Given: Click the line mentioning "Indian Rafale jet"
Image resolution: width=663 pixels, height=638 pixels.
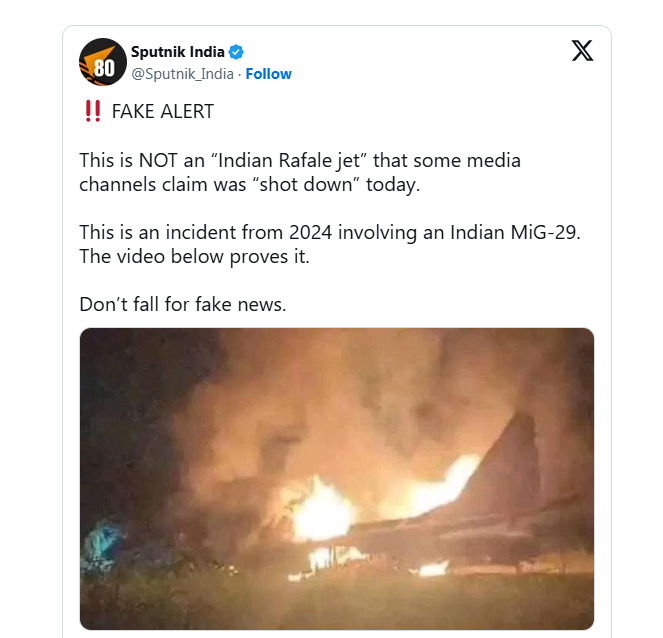Looking at the screenshot, I should click(x=300, y=160).
